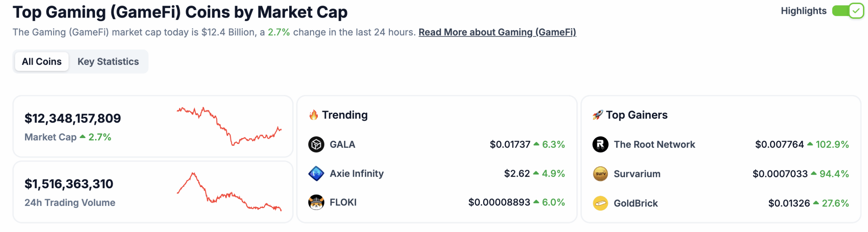Click the fire icon beside Trending
The image size is (868, 232).
click(x=313, y=115)
